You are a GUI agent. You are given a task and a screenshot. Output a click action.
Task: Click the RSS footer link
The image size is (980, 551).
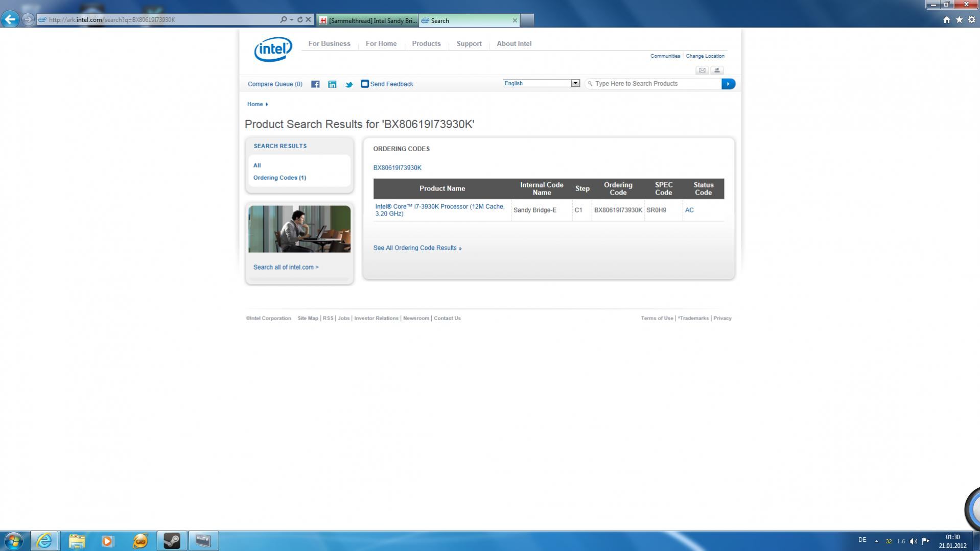coord(328,318)
